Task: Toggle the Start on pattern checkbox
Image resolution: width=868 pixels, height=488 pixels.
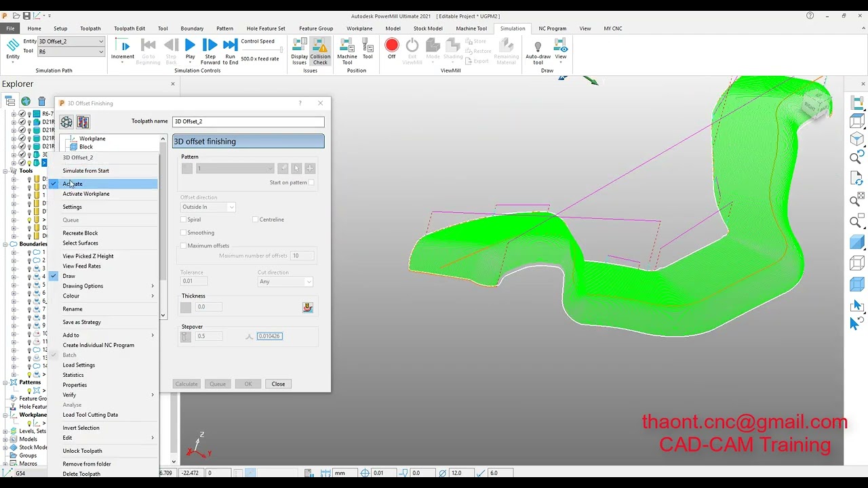Action: click(311, 182)
